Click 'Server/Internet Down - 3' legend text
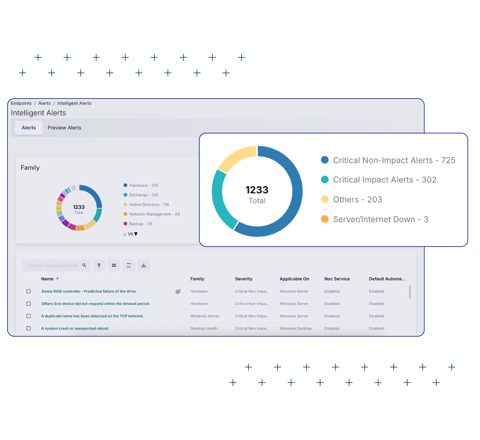This screenshot has width=480, height=440. [381, 219]
